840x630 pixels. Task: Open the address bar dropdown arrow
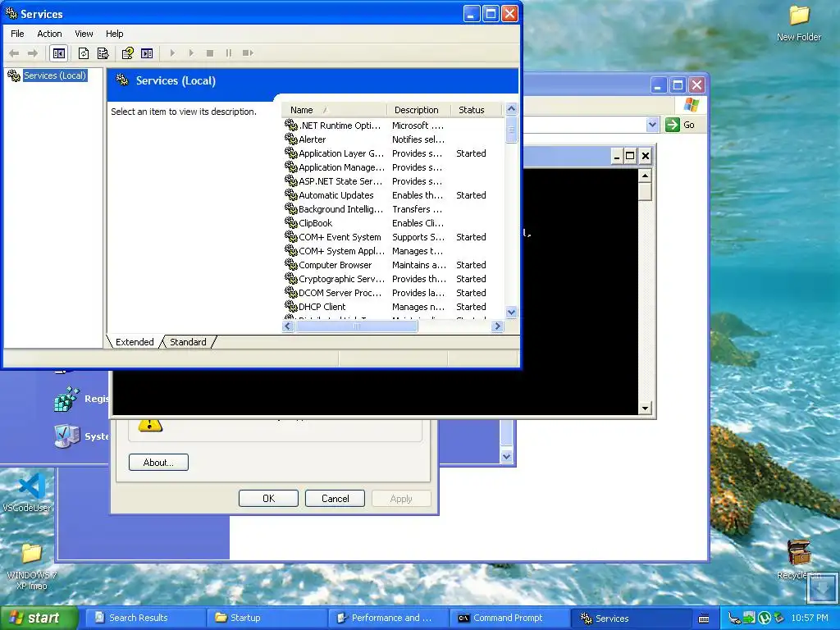pyautogui.click(x=652, y=125)
